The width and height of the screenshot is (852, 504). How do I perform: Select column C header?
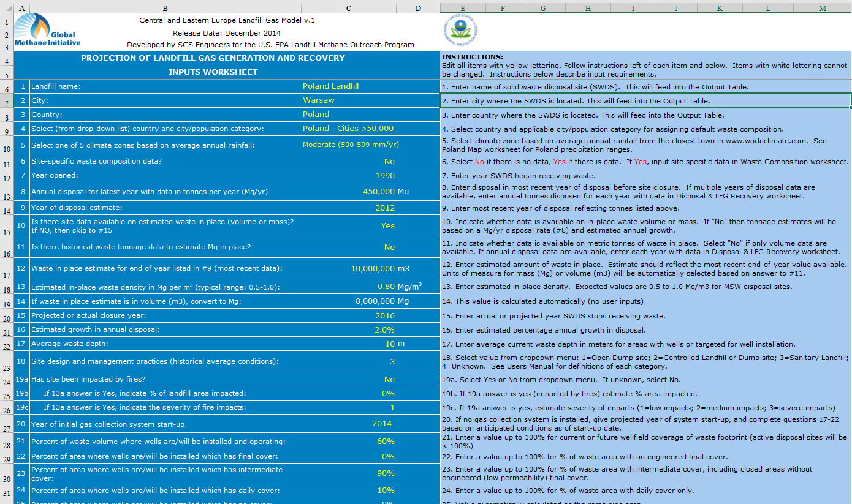[349, 8]
